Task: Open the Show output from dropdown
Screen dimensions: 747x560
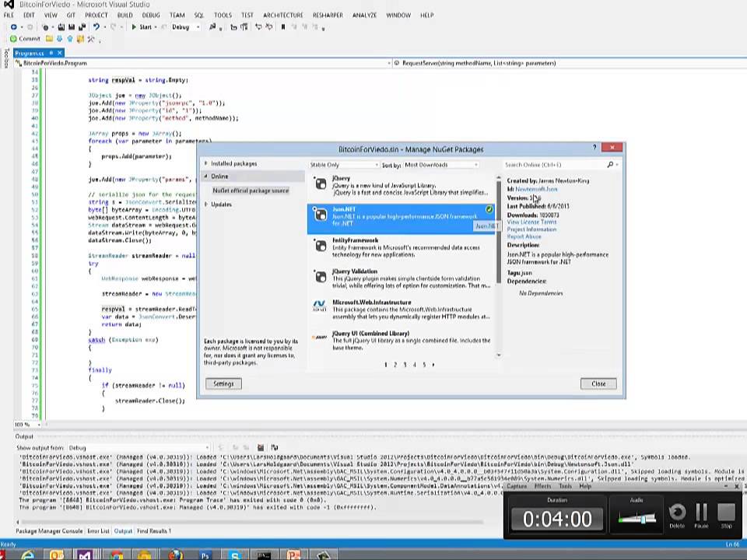Action: point(139,448)
